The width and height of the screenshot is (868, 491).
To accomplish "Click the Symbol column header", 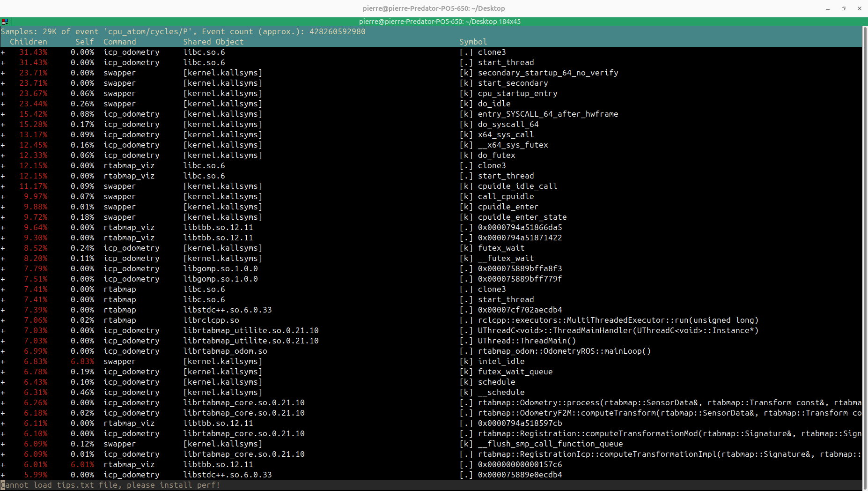I will click(473, 42).
